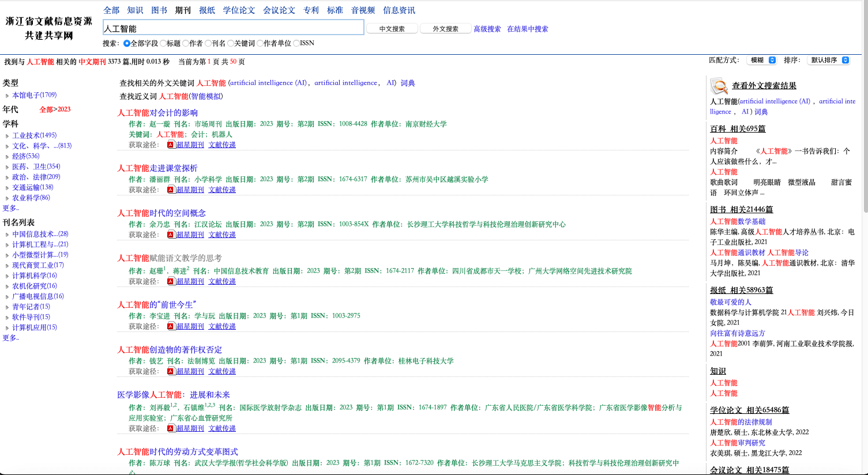The height and width of the screenshot is (475, 868).
Task: Filter by 政治、法律(209) discipline
Action: click(x=36, y=177)
